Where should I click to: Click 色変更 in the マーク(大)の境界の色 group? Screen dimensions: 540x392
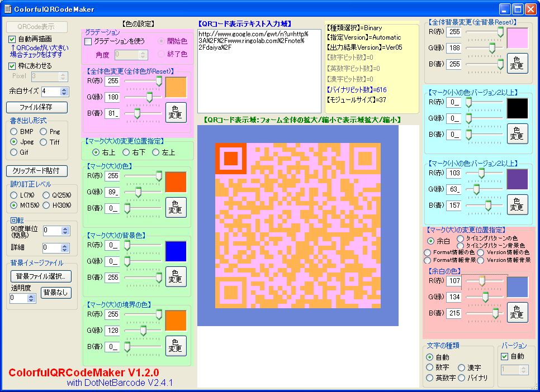point(176,346)
